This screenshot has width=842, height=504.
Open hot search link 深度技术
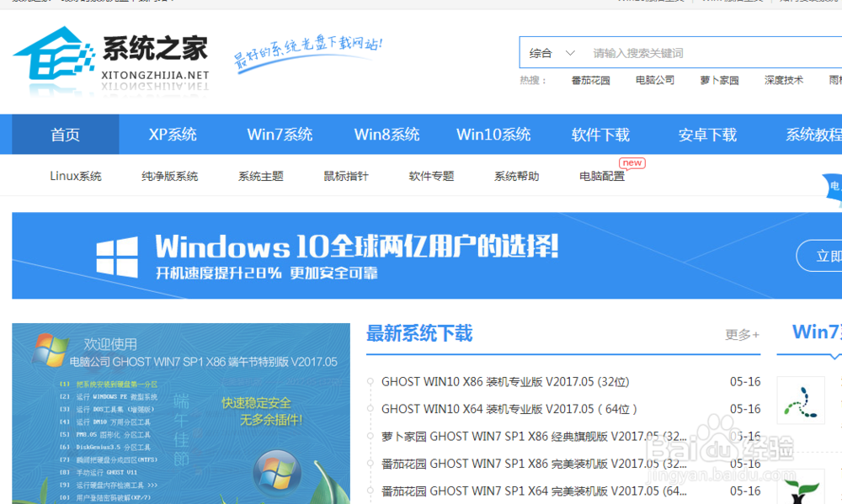coord(783,81)
